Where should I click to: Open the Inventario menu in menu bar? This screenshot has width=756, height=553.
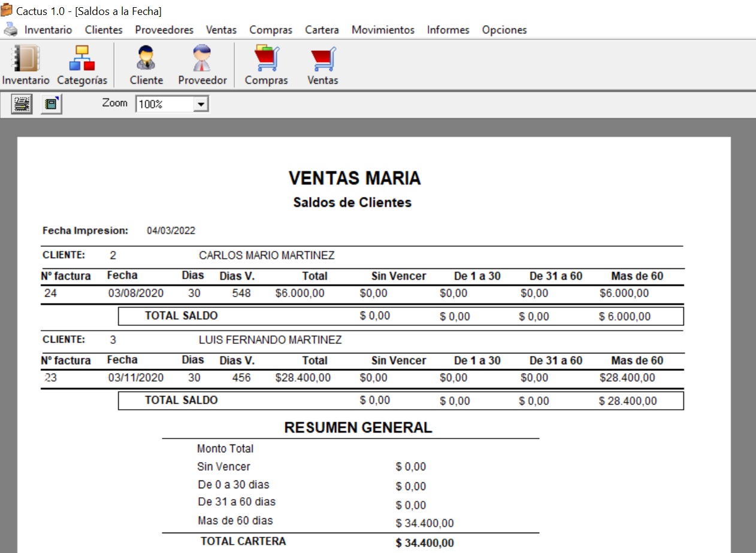click(x=48, y=30)
